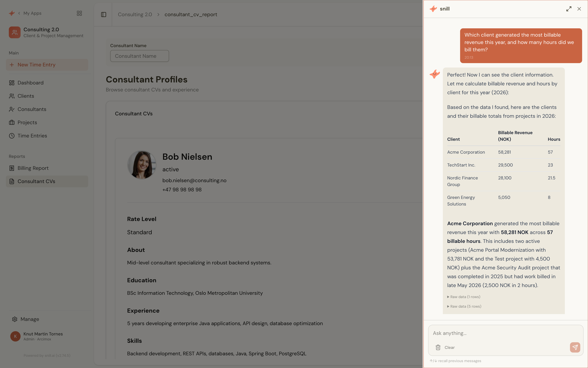This screenshot has height=368, width=588.
Task: Click the user question message bubble
Action: [521, 45]
